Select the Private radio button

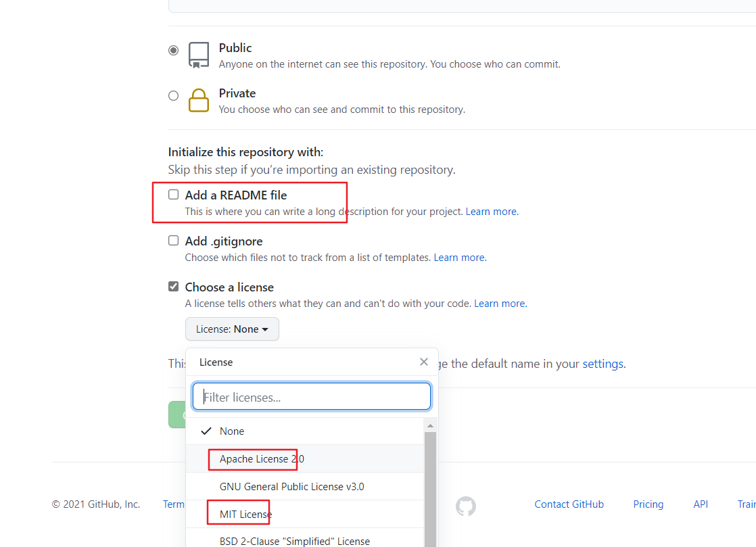[174, 95]
